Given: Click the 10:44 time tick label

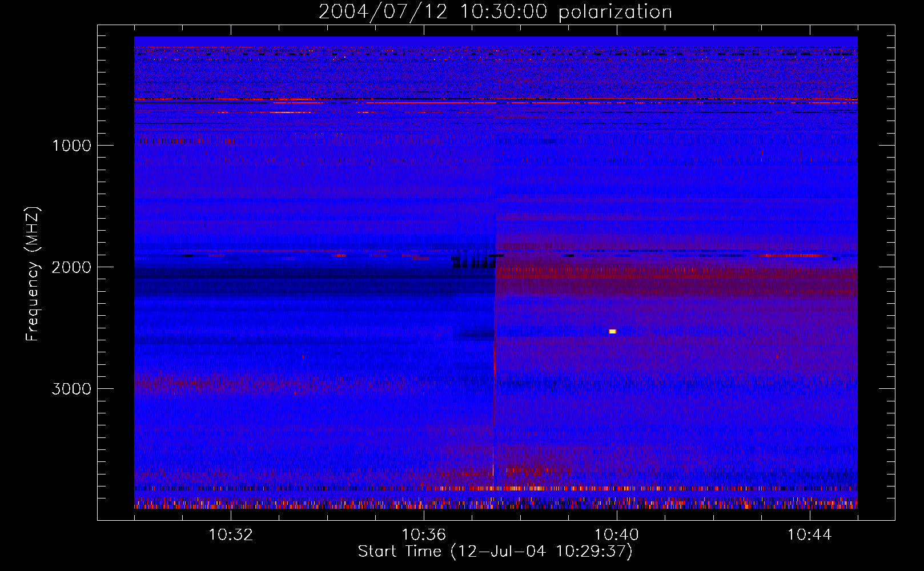Looking at the screenshot, I should click(x=810, y=535).
